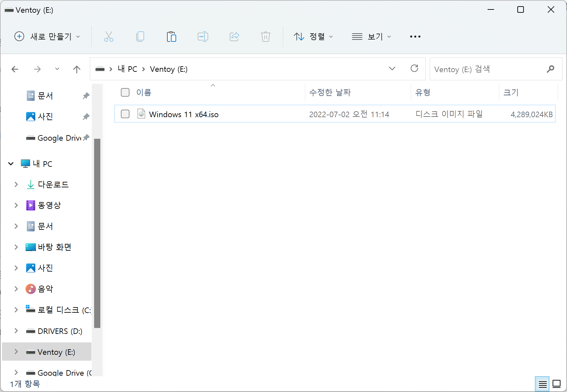
Task: Switch to the details view layout icon
Action: (x=542, y=384)
